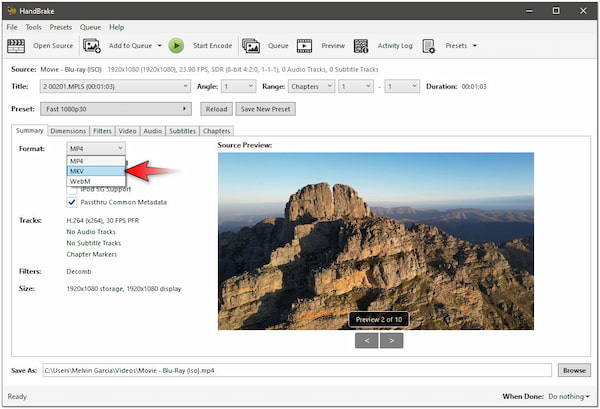Viewport: 600px width, 409px height.
Task: Switch to the Audio tab
Action: [x=153, y=131]
